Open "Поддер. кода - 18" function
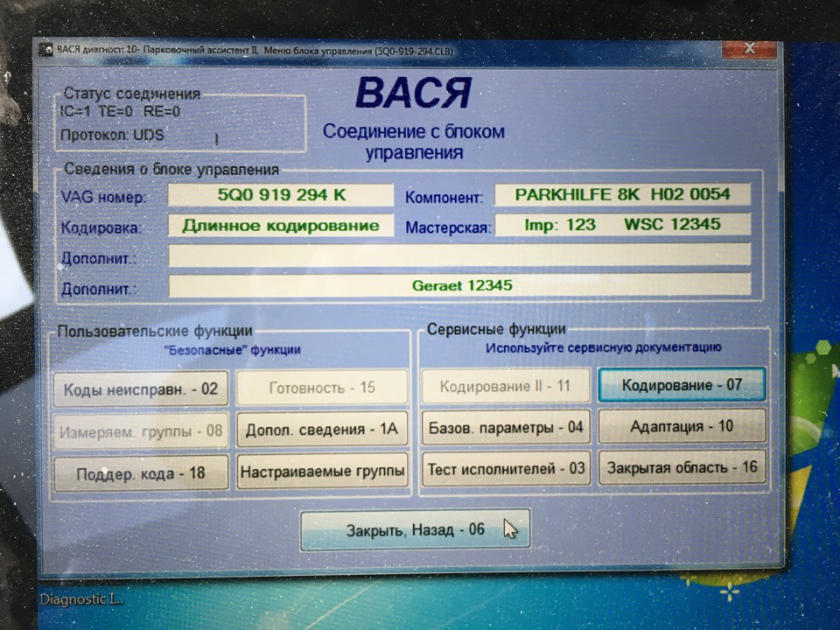The image size is (840, 630). tap(141, 473)
